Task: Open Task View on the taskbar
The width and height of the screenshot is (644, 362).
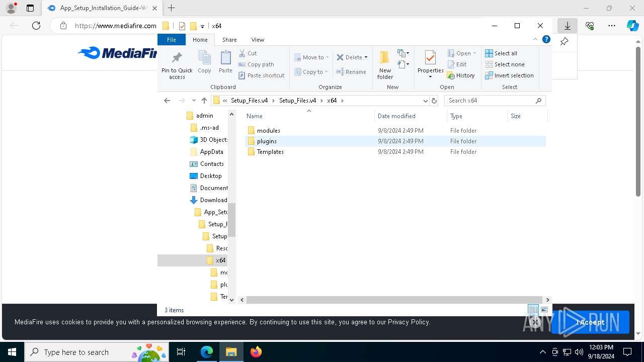Action: [182, 352]
